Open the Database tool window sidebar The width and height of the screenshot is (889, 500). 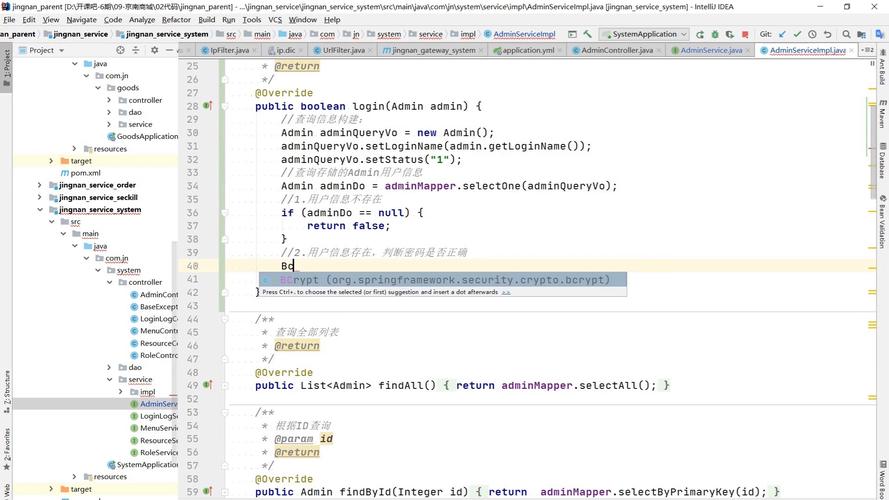tap(882, 159)
